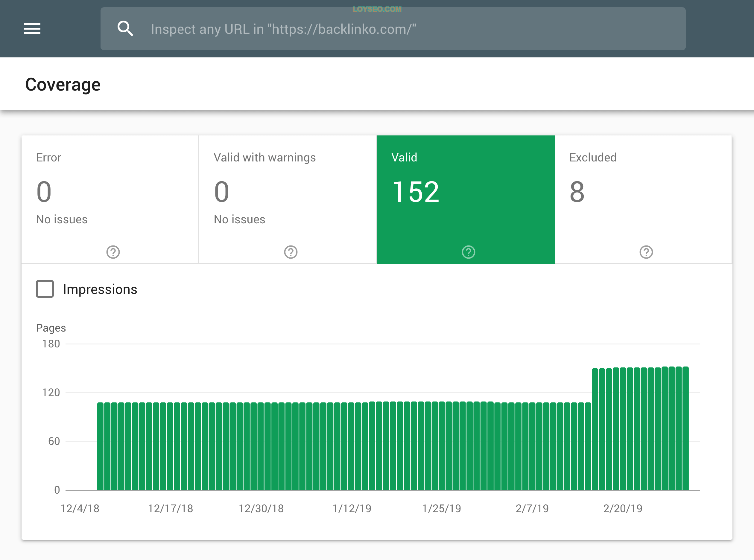This screenshot has width=754, height=560.
Task: Click the 1/25/19 date label
Action: click(442, 508)
